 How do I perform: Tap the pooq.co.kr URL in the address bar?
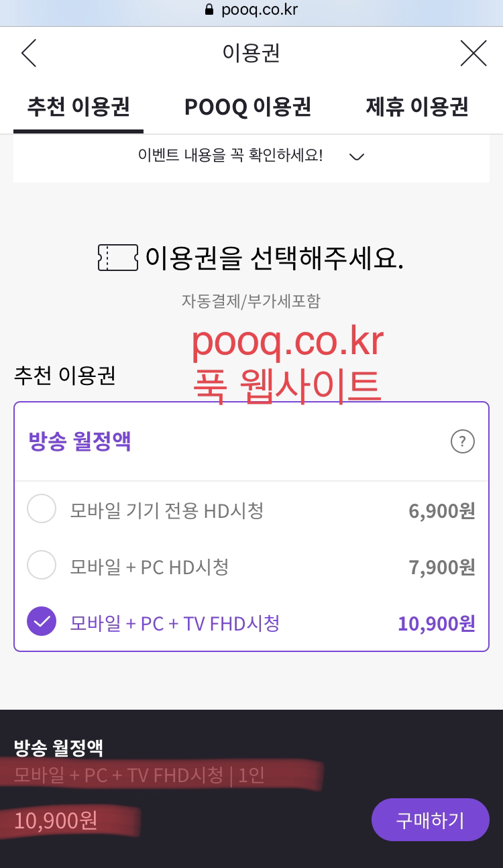(x=259, y=10)
